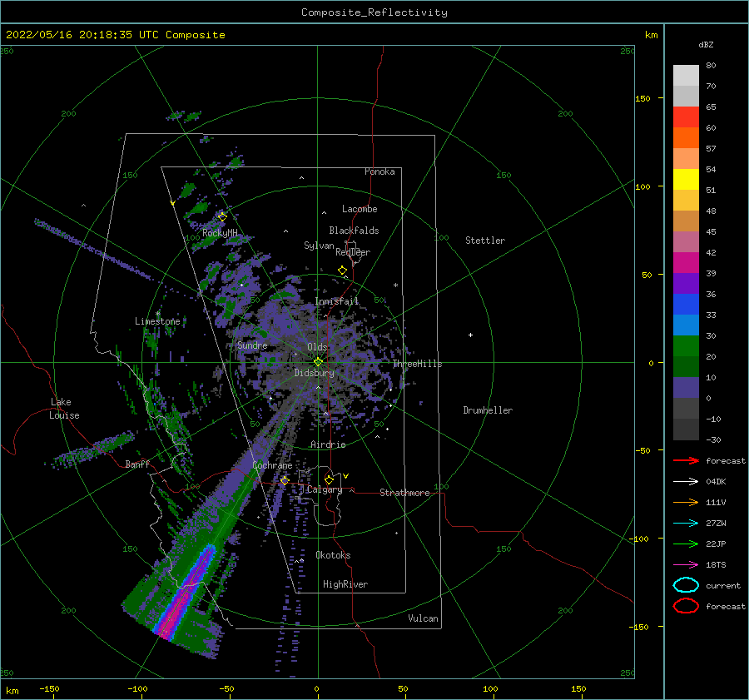
Task: Click the yellow diamond marker below RedDeer
Action: [343, 271]
